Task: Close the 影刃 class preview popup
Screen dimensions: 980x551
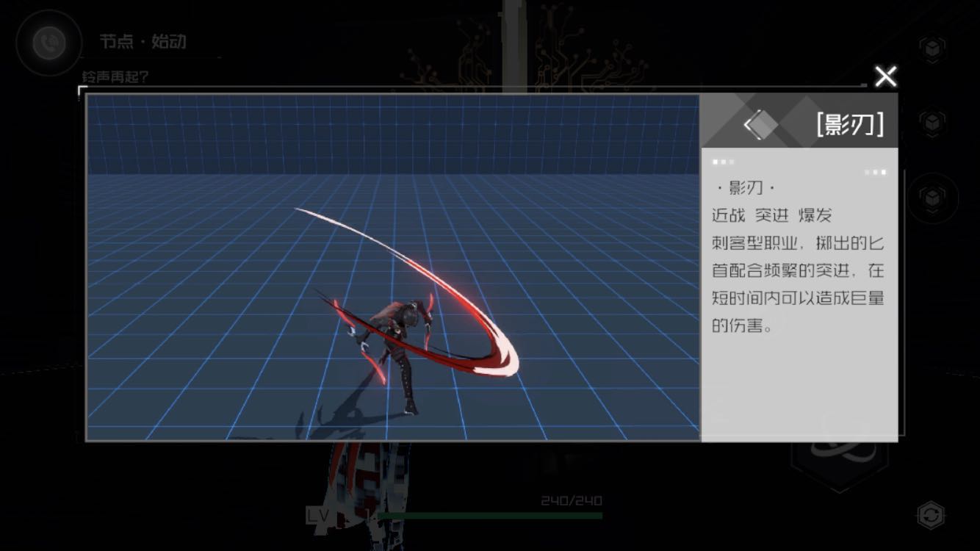Action: coord(886,76)
